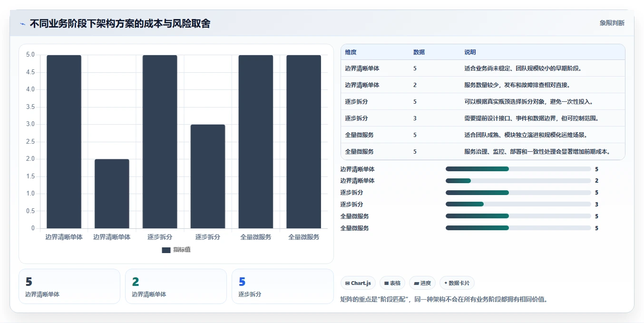Click the 边界清晰单体 progress bar valued 2
The image size is (644, 323).
pyautogui.click(x=518, y=181)
